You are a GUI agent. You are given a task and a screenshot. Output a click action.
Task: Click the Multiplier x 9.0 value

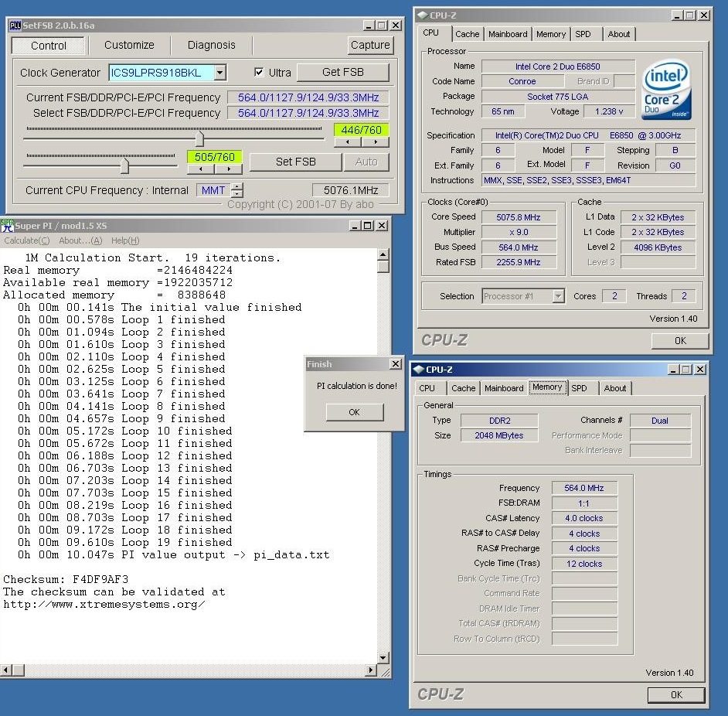click(519, 232)
